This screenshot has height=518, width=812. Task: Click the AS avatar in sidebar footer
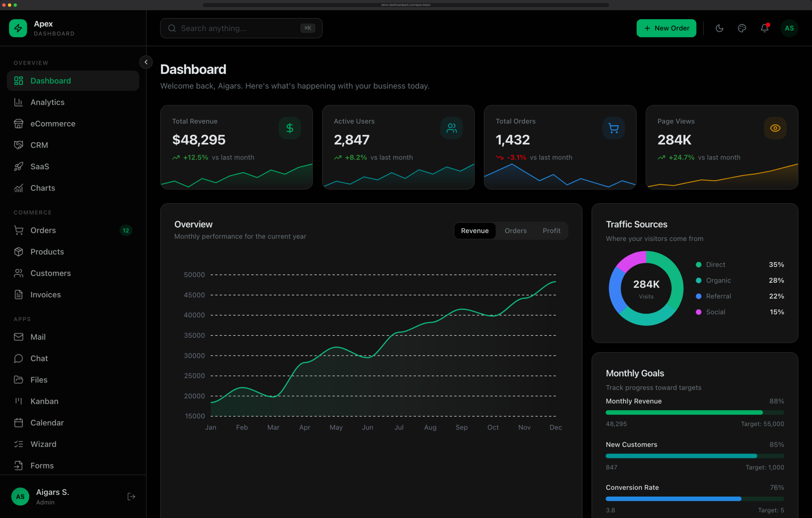click(20, 496)
